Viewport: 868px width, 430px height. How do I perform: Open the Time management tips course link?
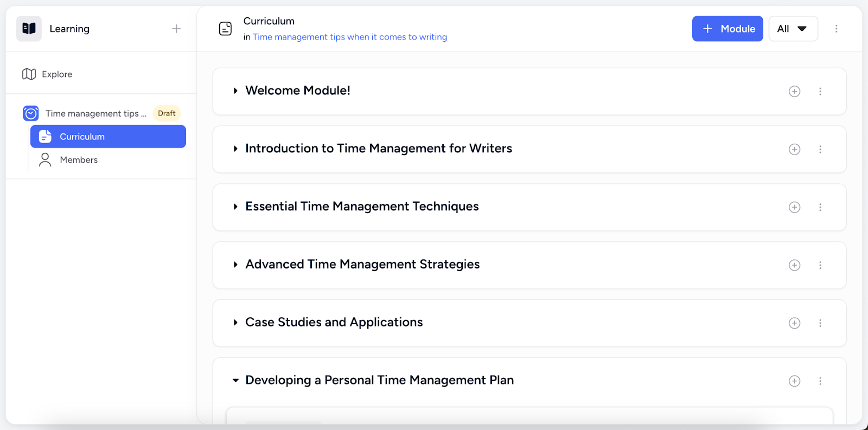349,36
